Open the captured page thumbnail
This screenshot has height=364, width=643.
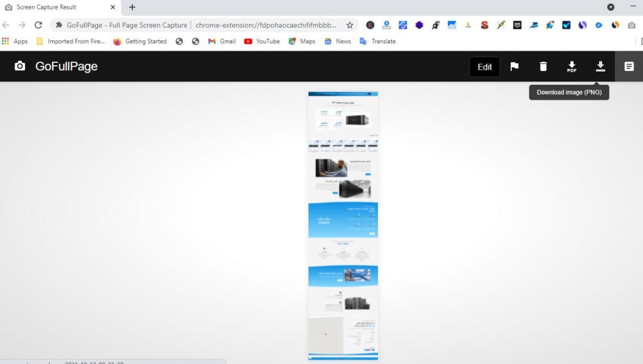click(x=343, y=226)
